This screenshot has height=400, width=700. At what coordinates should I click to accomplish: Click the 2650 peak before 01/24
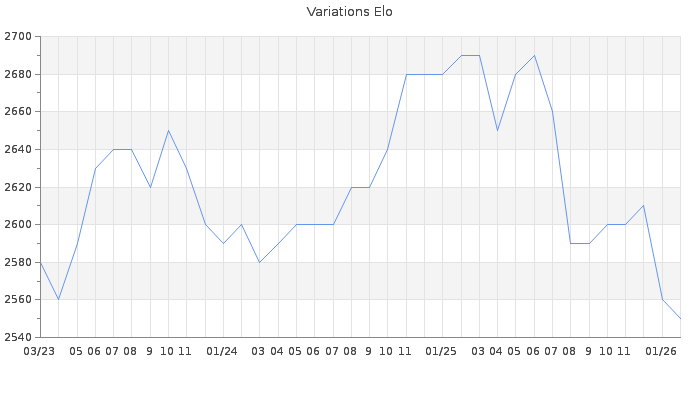coord(168,131)
